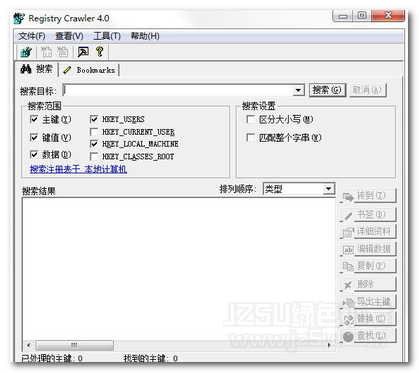
Task: Click the 删除 button
Action: coord(368,284)
